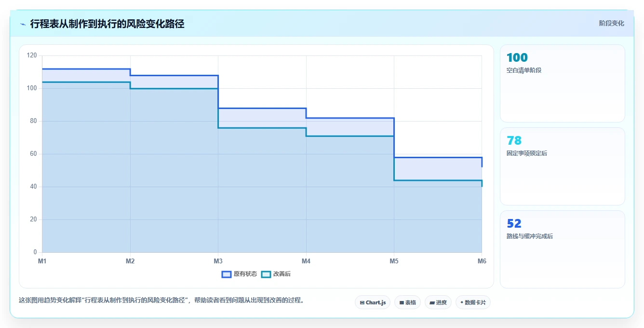This screenshot has width=644, height=328.
Task: Open the 固定事项锁定后 data card
Action: [563, 166]
